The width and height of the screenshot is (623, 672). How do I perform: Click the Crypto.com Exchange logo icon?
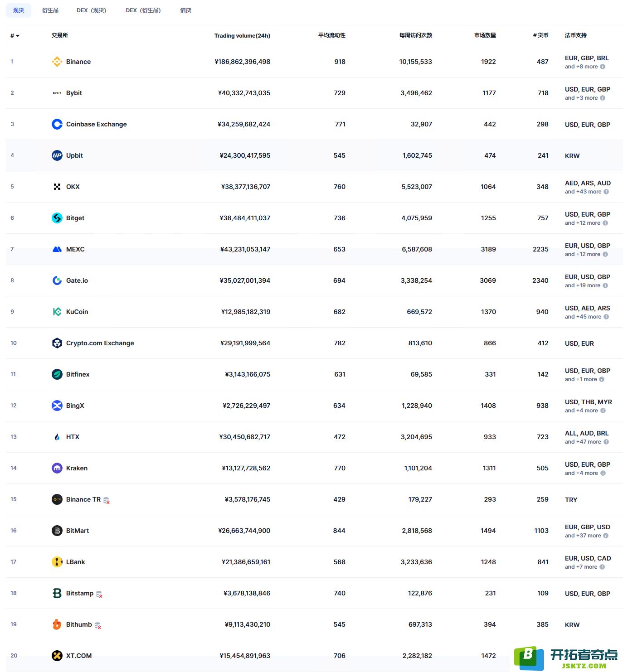point(57,343)
